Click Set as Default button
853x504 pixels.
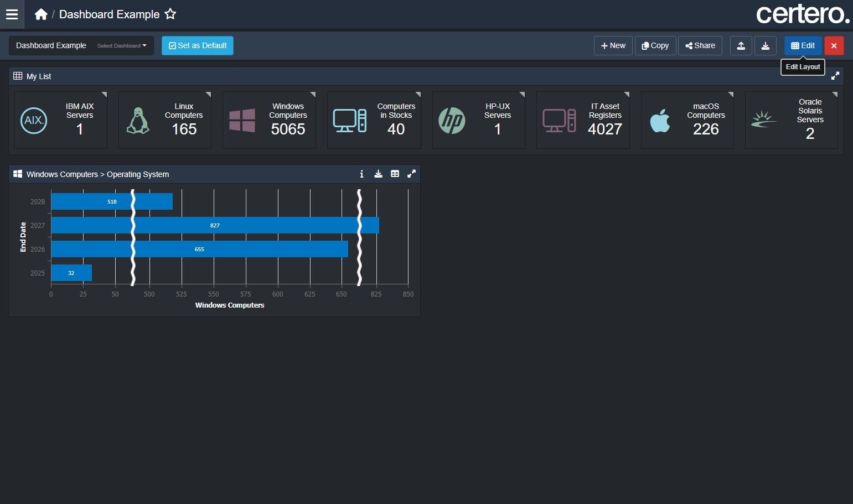coord(198,46)
